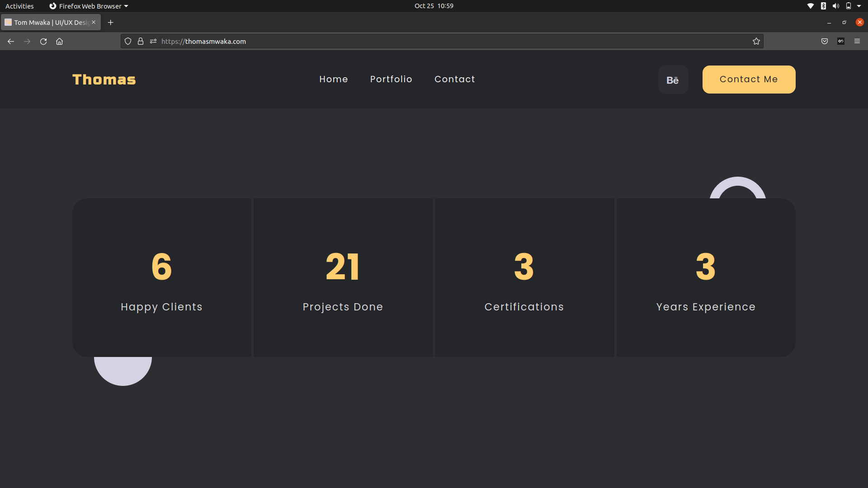Click the Behance icon button

pos(673,80)
